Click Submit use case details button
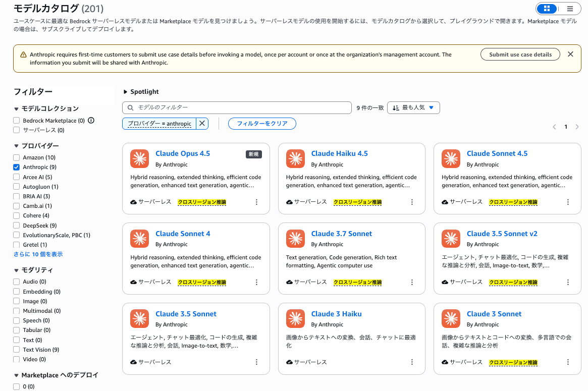 coord(520,54)
